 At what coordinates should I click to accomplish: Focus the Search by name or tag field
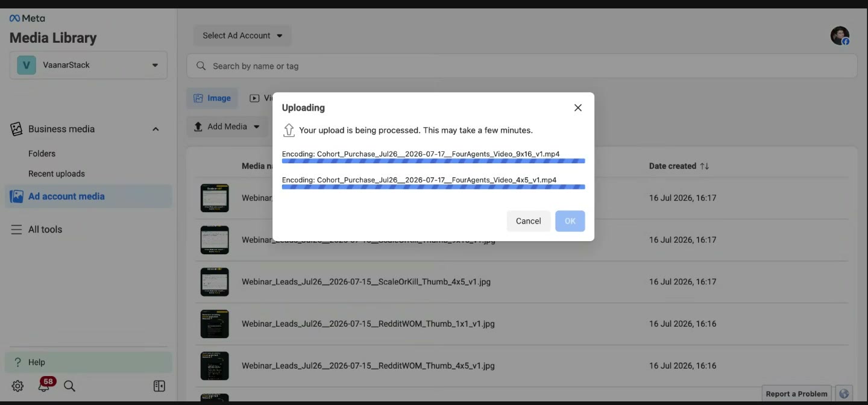pyautogui.click(x=522, y=66)
